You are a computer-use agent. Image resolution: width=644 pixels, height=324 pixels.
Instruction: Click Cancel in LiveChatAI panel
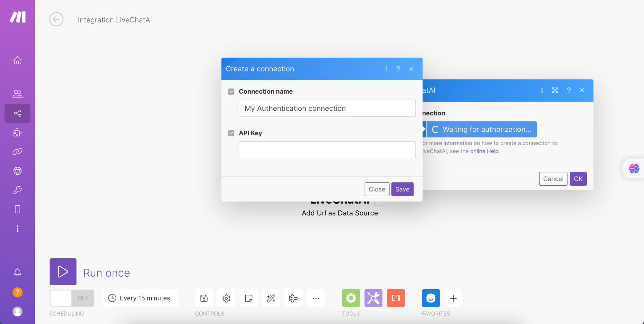pos(553,179)
